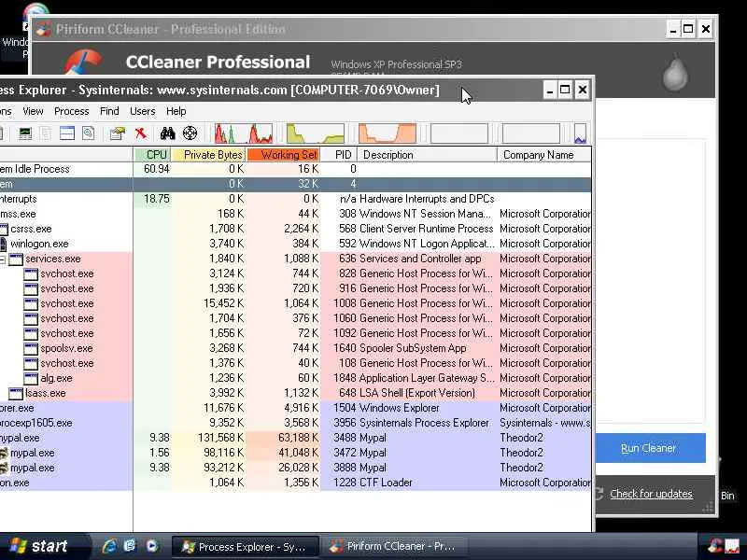The height and width of the screenshot is (560, 747).
Task: Click the red X Kill Process icon
Action: (141, 133)
